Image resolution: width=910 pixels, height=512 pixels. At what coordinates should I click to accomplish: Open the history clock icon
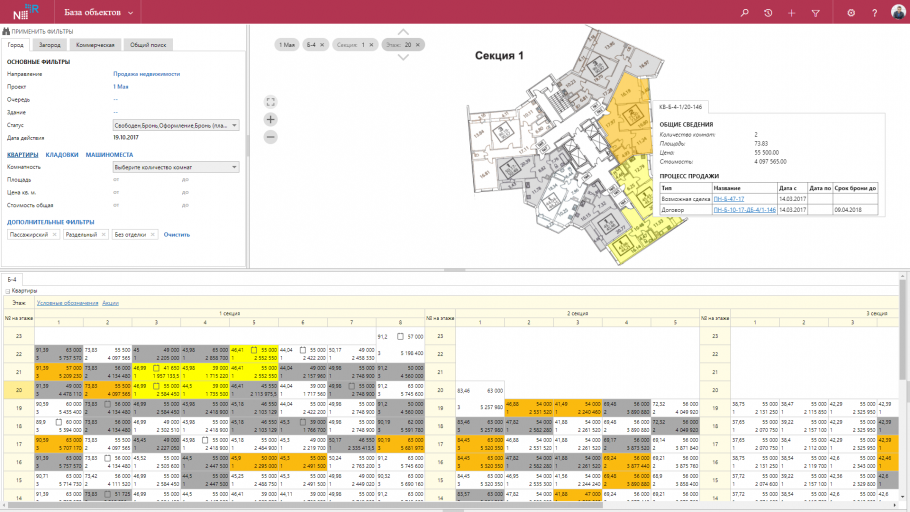767,13
